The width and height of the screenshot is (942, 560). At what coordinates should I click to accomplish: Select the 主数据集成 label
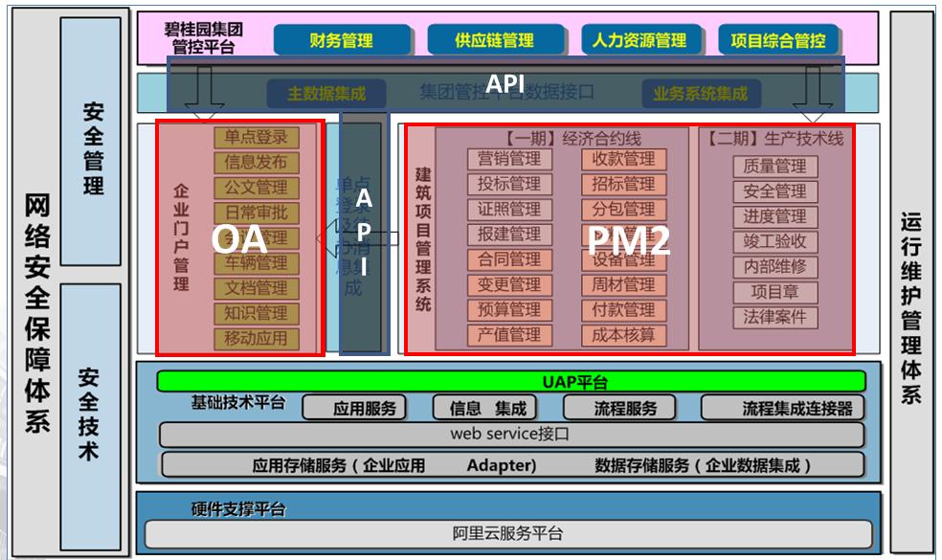tap(326, 94)
